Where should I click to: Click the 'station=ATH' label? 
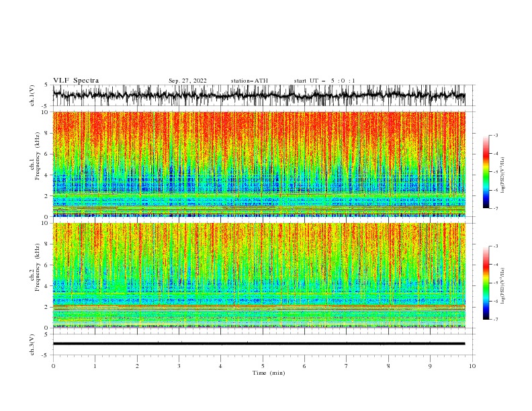[249, 81]
